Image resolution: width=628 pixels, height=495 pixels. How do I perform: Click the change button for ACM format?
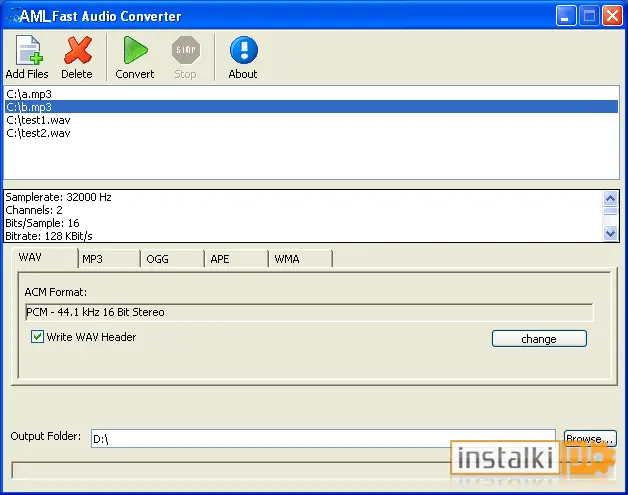coord(539,339)
